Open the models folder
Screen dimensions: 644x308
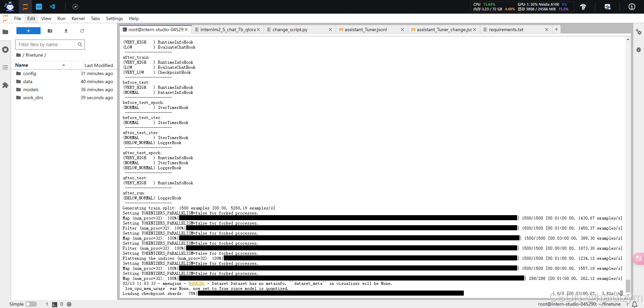pos(64,89)
